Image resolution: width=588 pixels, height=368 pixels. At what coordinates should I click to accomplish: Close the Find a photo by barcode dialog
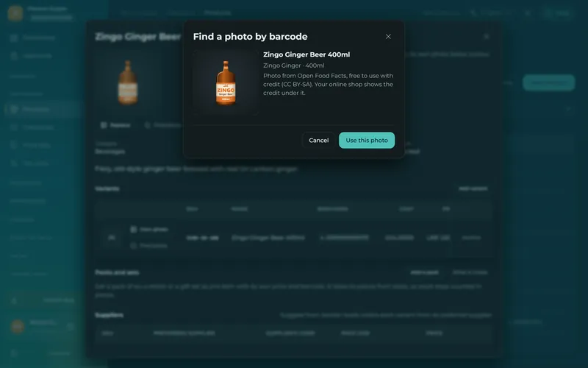coord(388,36)
